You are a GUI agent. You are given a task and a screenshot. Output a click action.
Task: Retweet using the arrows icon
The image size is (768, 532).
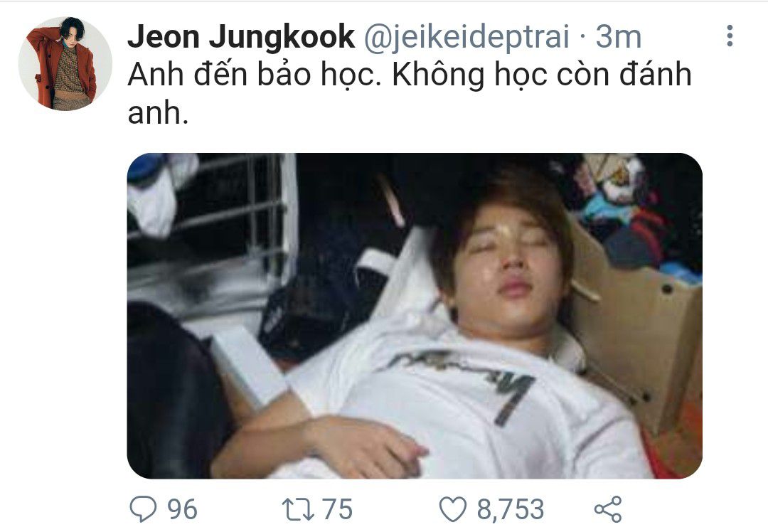(298, 509)
